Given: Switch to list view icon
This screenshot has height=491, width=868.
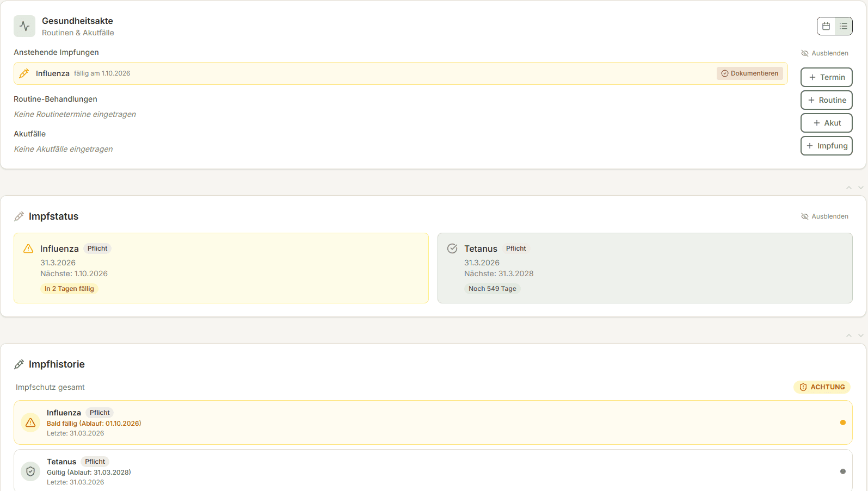Looking at the screenshot, I should coord(843,26).
